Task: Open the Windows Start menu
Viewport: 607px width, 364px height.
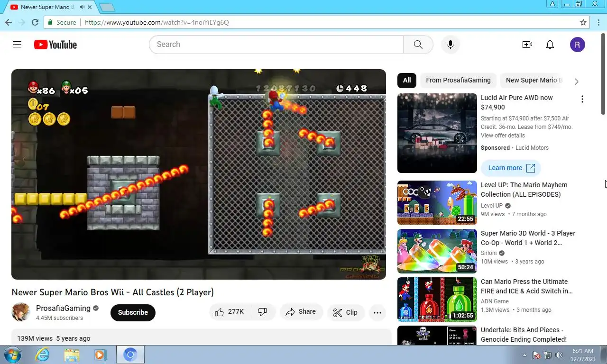Action: pos(12,355)
